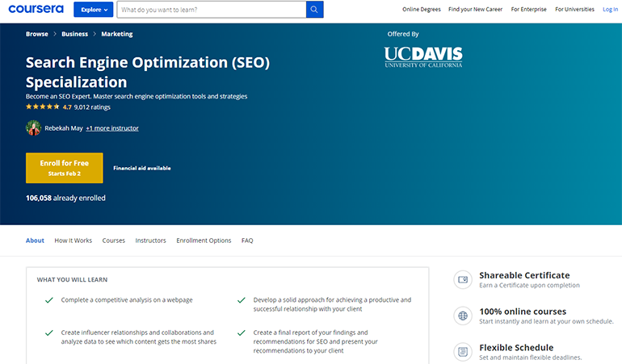Click the Log In link
The image size is (622, 364).
(x=610, y=10)
